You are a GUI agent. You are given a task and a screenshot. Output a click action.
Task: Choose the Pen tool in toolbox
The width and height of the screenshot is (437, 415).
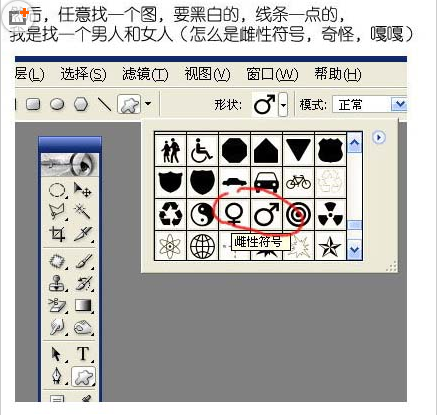pyautogui.click(x=57, y=376)
